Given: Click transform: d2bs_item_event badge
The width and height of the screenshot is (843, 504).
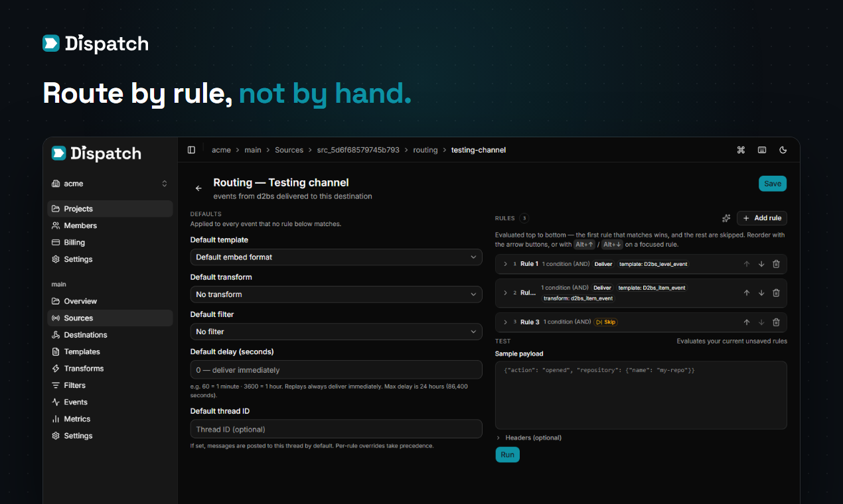Looking at the screenshot, I should point(578,298).
